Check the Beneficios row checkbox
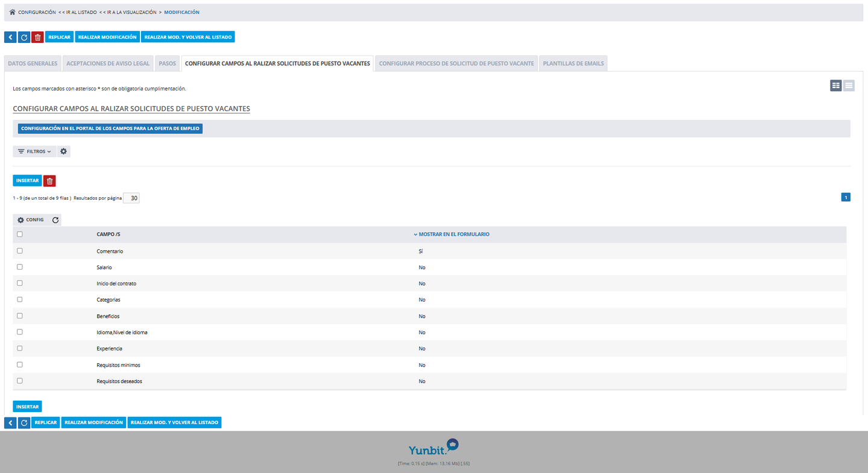 [x=20, y=316]
